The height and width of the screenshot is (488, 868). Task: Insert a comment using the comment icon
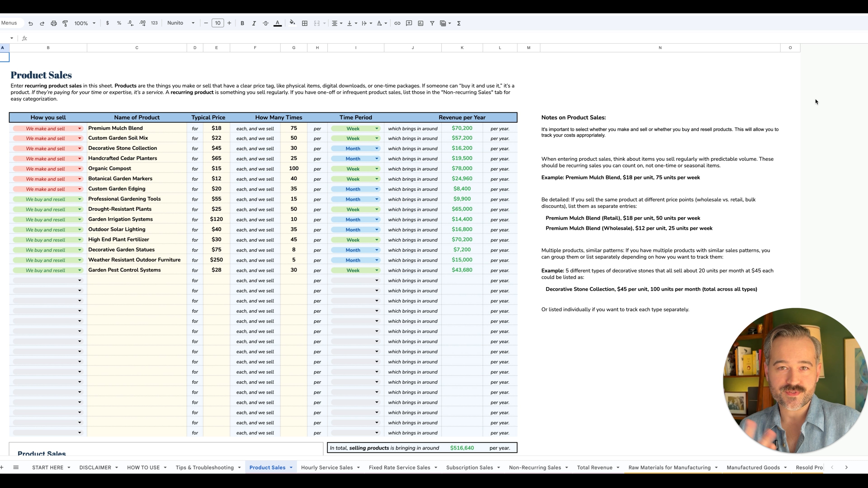coord(409,23)
